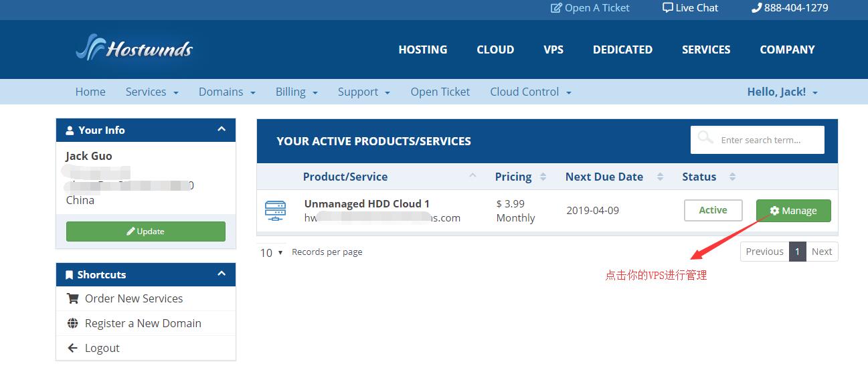Open the VPS main navigation item
Image resolution: width=868 pixels, height=368 pixels.
coord(553,50)
